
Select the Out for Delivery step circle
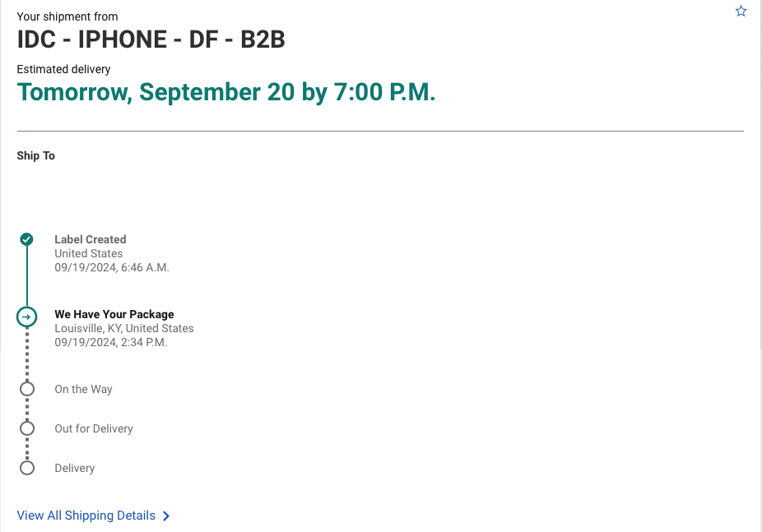(27, 428)
